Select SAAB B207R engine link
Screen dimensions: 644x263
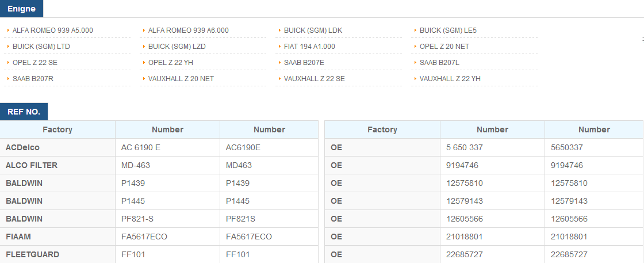pyautogui.click(x=33, y=78)
